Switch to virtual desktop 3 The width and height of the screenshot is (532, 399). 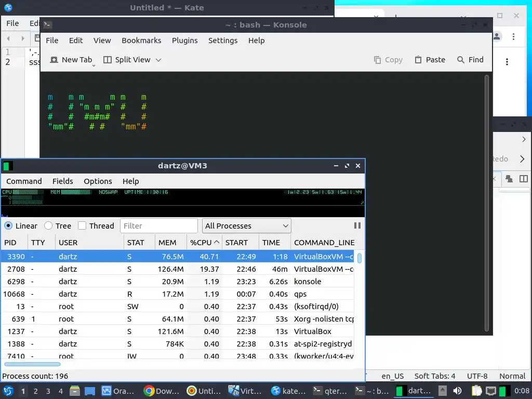pyautogui.click(x=48, y=391)
